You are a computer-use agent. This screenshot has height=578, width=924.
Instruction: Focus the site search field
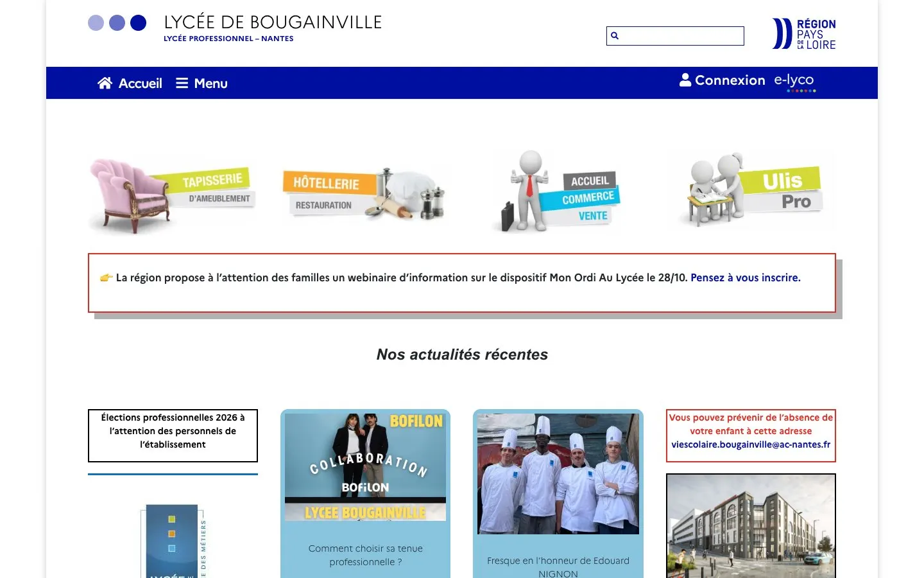click(675, 36)
